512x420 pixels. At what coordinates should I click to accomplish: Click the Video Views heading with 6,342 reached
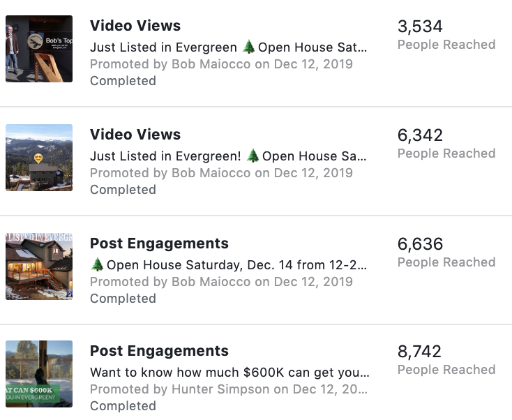tap(135, 134)
